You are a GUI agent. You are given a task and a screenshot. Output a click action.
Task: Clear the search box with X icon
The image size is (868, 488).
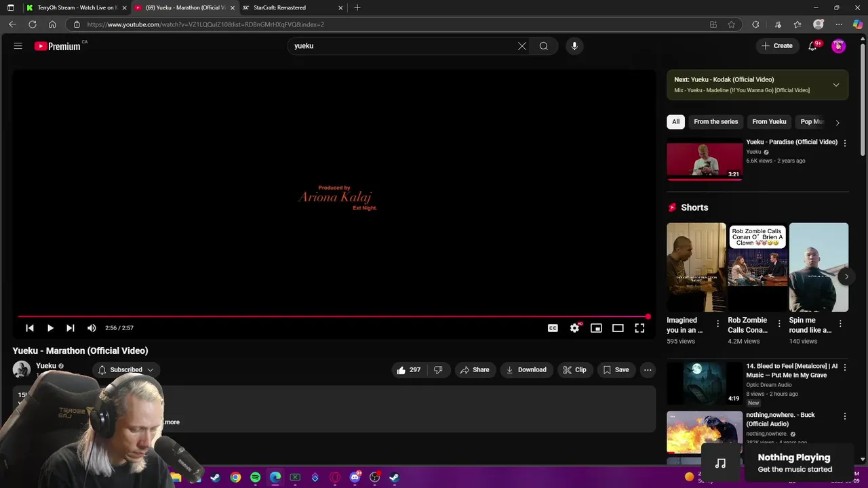[522, 46]
